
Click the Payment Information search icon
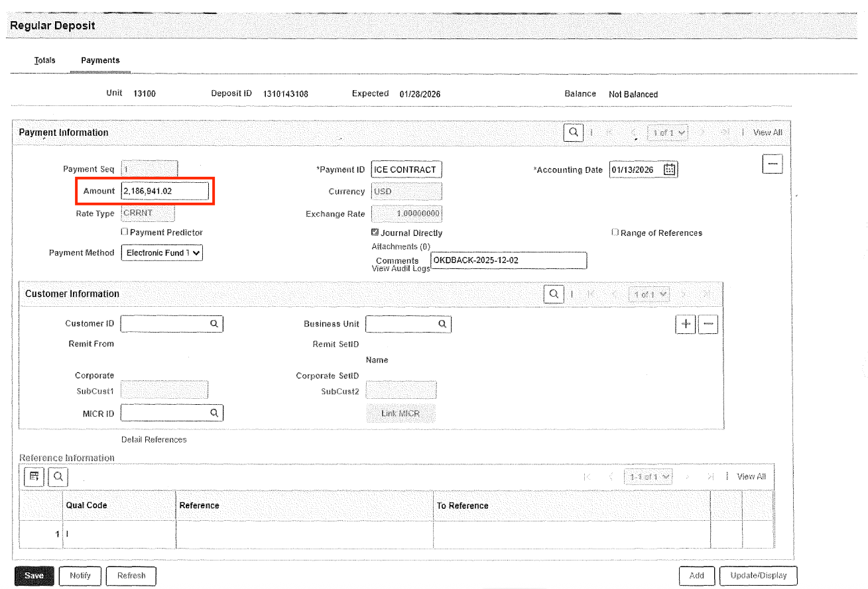coord(573,133)
